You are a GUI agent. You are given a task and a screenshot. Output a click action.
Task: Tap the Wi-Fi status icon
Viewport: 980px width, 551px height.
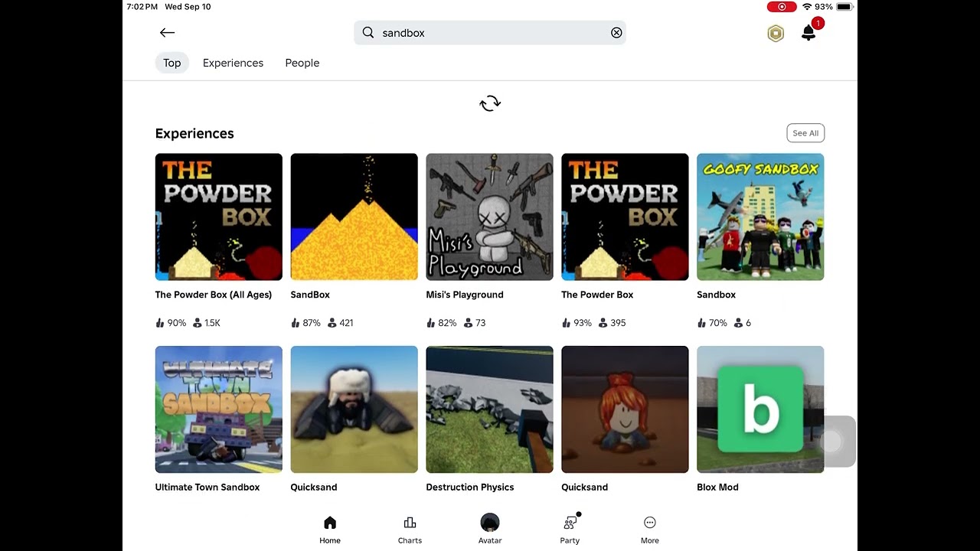click(807, 7)
